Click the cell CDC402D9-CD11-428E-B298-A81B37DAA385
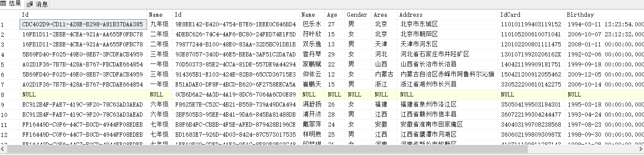 (x=84, y=25)
